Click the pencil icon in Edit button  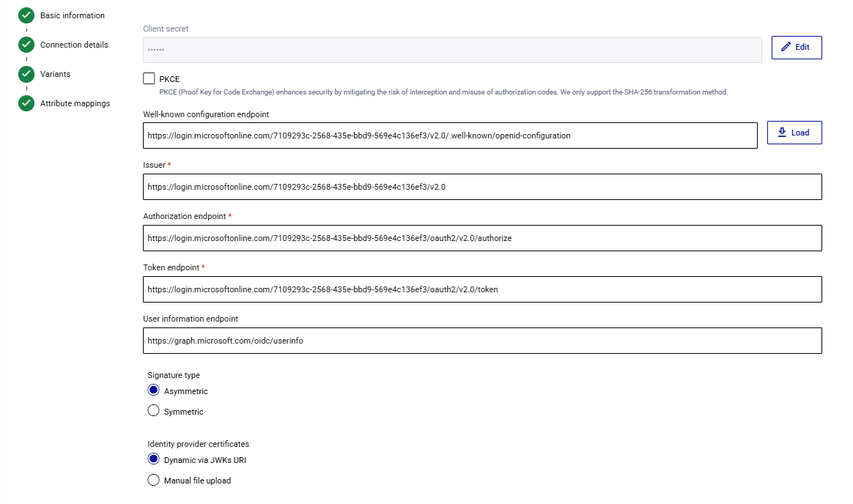click(x=786, y=47)
